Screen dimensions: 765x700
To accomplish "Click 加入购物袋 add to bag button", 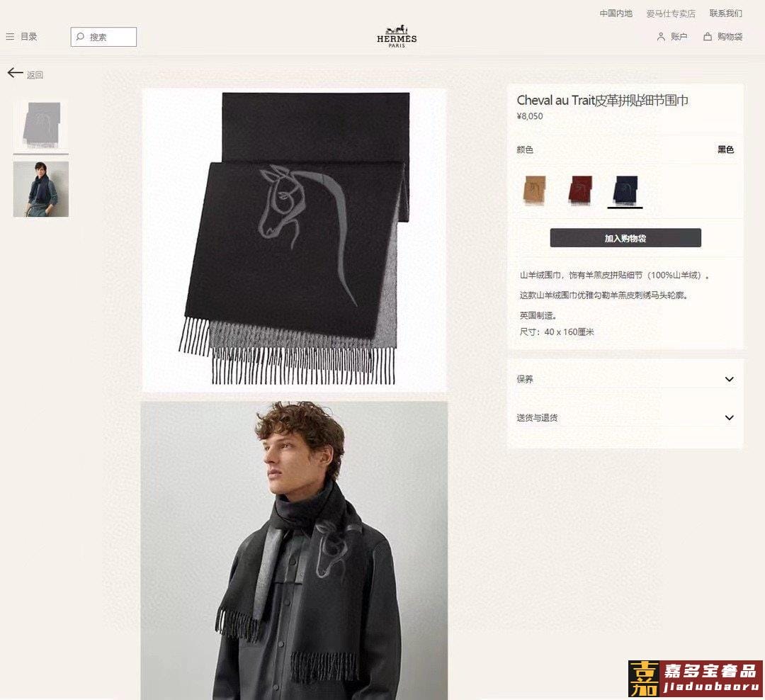I will click(625, 238).
